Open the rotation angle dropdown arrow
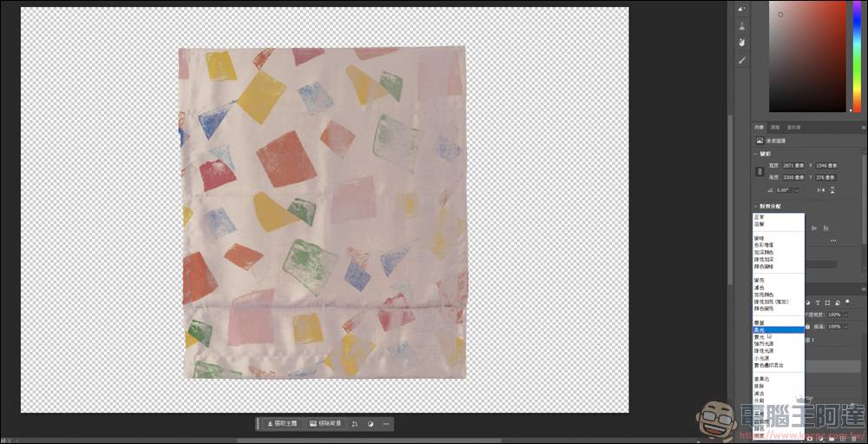Viewport: 868px width, 444px height. click(797, 190)
